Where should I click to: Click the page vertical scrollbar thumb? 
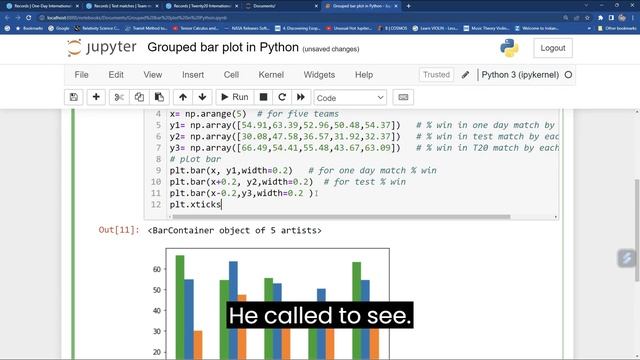click(x=637, y=230)
